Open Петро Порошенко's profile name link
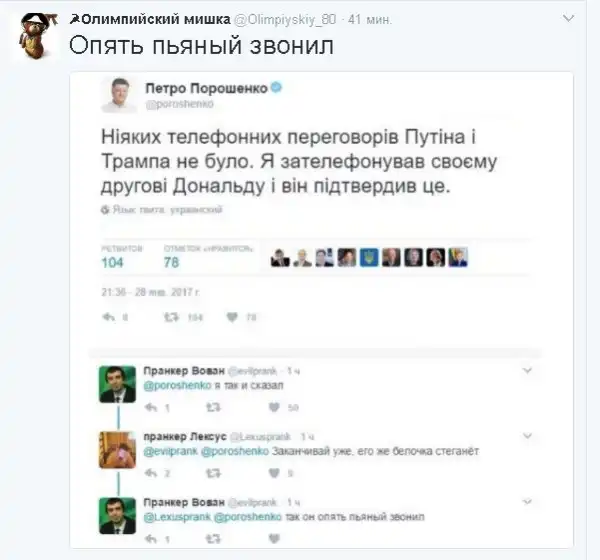Image resolution: width=600 pixels, height=560 pixels. [x=205, y=88]
